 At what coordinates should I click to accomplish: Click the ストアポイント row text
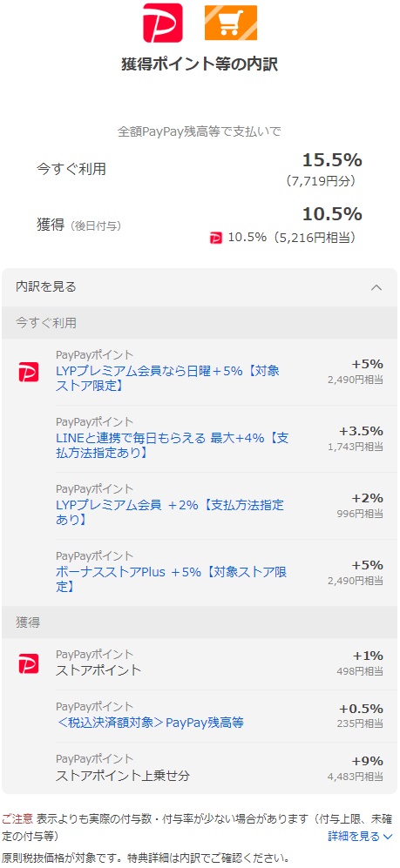point(98,670)
